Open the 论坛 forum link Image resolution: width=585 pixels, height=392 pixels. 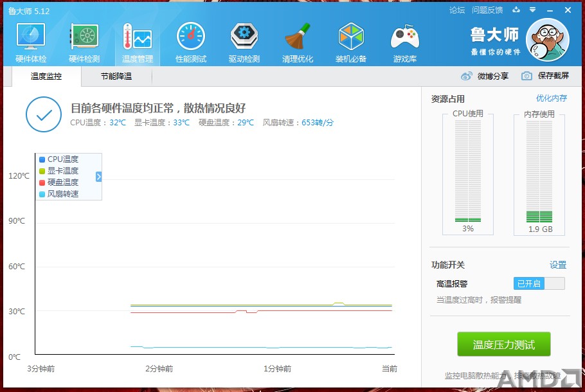click(457, 10)
